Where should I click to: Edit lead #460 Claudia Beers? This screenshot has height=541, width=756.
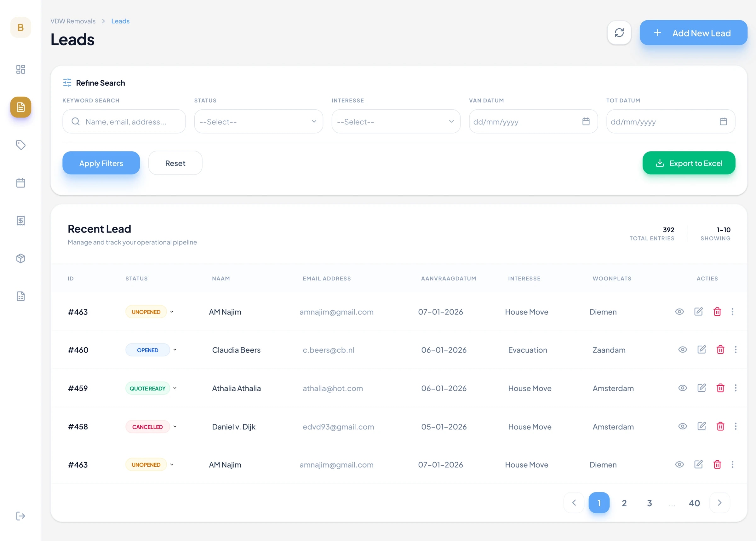(x=702, y=349)
